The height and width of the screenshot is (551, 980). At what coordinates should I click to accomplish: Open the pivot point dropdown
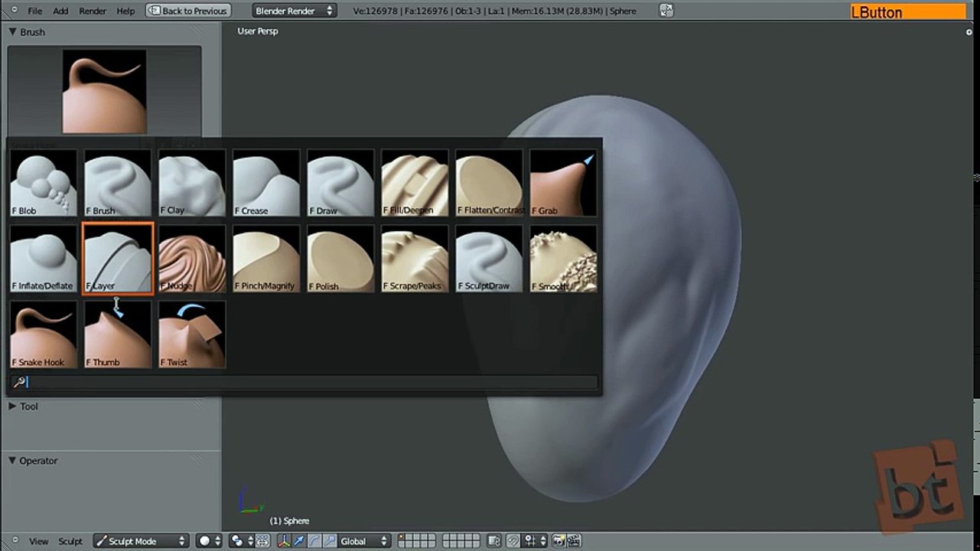click(243, 541)
